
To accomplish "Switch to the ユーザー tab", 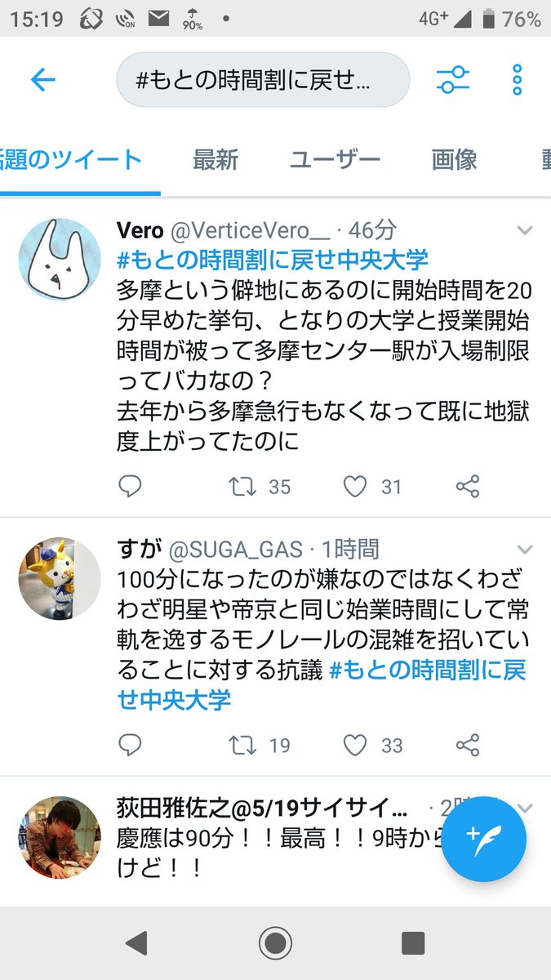I will click(x=335, y=159).
